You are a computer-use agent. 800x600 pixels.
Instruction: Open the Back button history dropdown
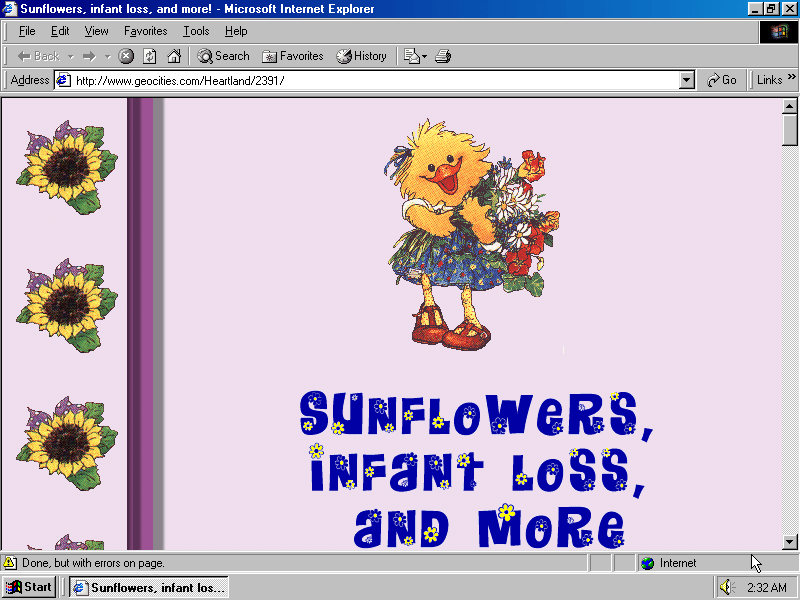(x=71, y=56)
